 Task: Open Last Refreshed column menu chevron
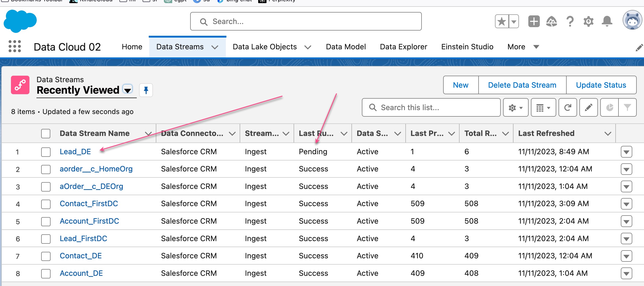(x=608, y=134)
